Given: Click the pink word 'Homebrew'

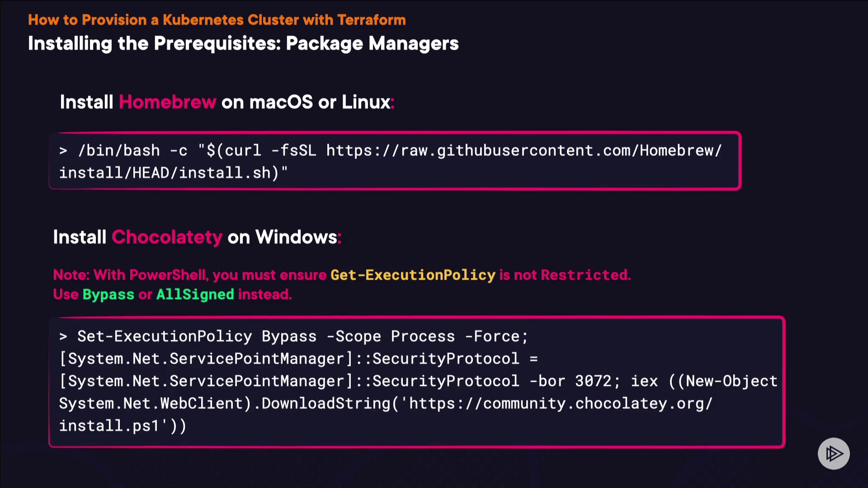Looking at the screenshot, I should tap(167, 102).
